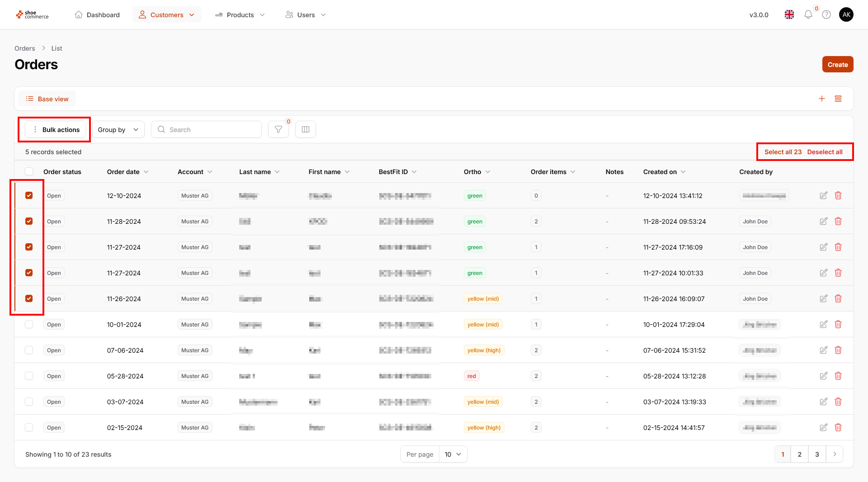Toggle the header select-all checkbox
Screen dimensions: 868x482
pos(29,172)
